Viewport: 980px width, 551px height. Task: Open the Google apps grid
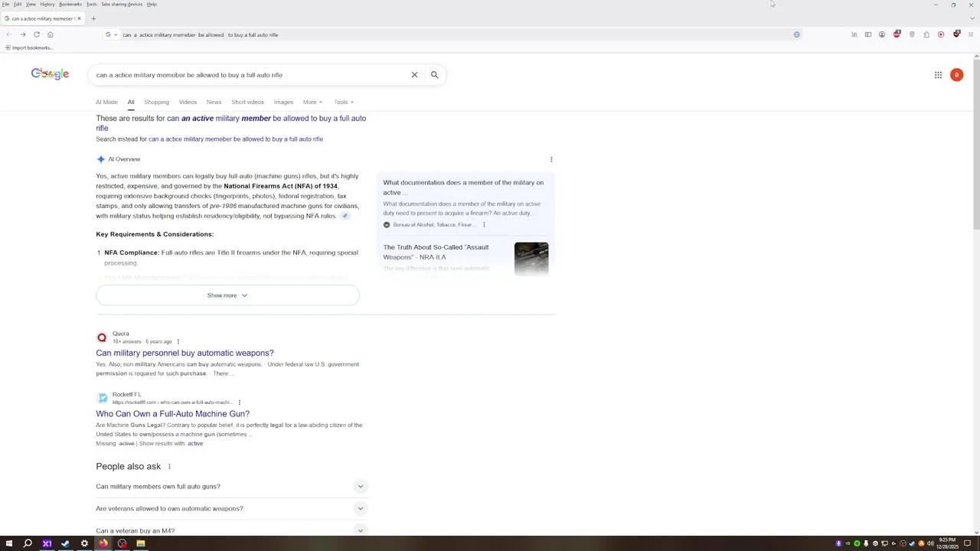point(938,75)
